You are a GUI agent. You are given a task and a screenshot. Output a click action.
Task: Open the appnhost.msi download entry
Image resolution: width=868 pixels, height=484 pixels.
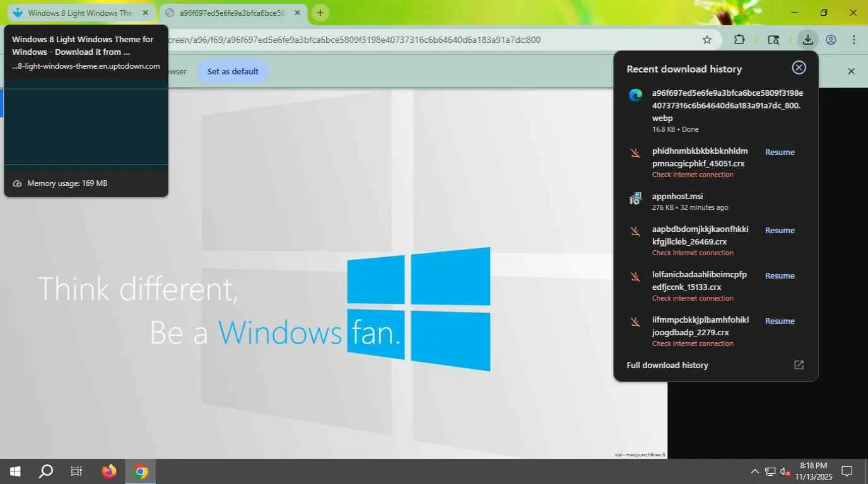pos(717,201)
